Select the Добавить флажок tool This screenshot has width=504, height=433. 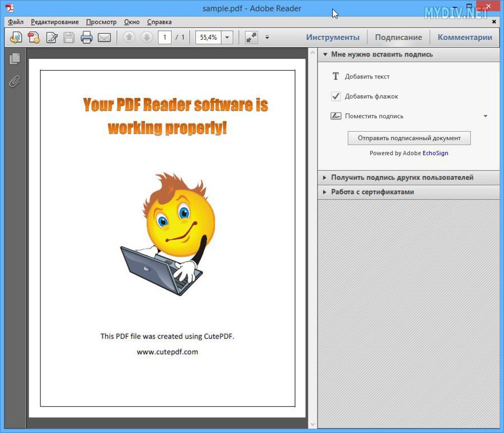[x=365, y=96]
